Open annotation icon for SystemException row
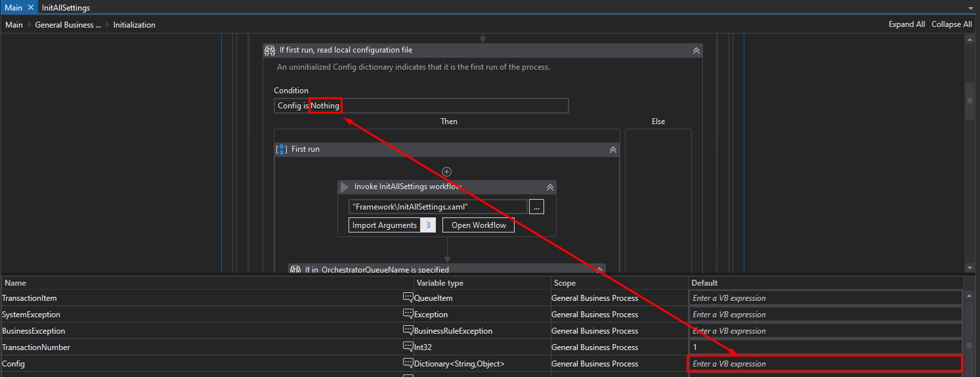Screen dimensions: 980x377 pos(408,314)
